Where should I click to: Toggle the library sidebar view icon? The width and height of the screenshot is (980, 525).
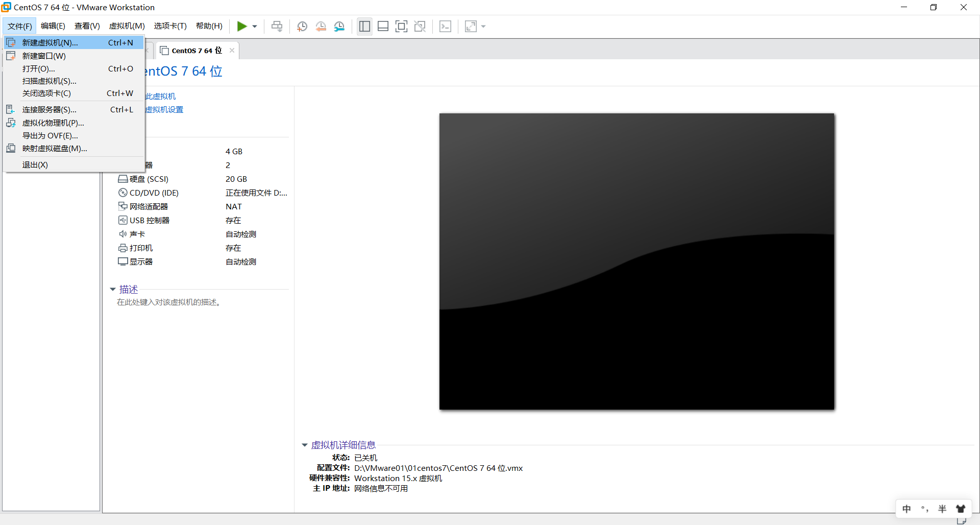364,26
